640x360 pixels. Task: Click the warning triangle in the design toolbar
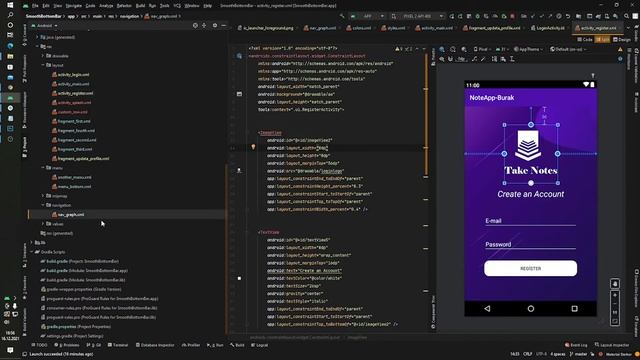point(620,49)
